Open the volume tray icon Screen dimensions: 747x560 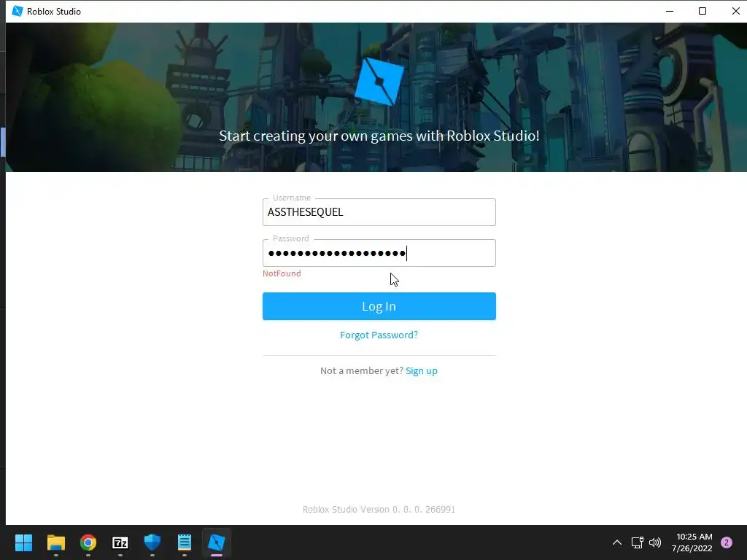656,542
